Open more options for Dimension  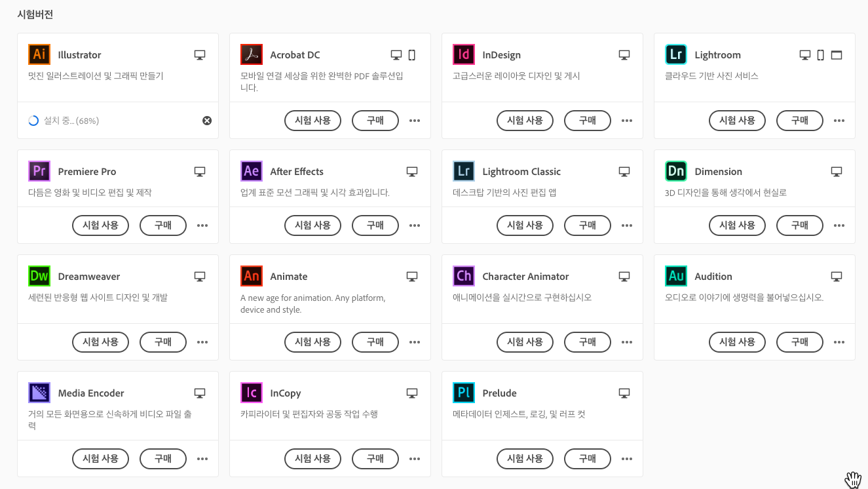(839, 225)
